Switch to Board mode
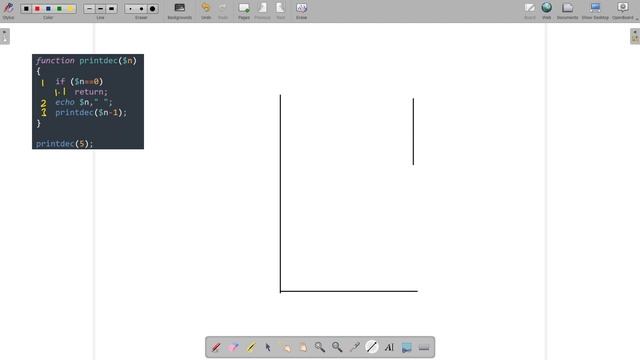 tap(530, 11)
